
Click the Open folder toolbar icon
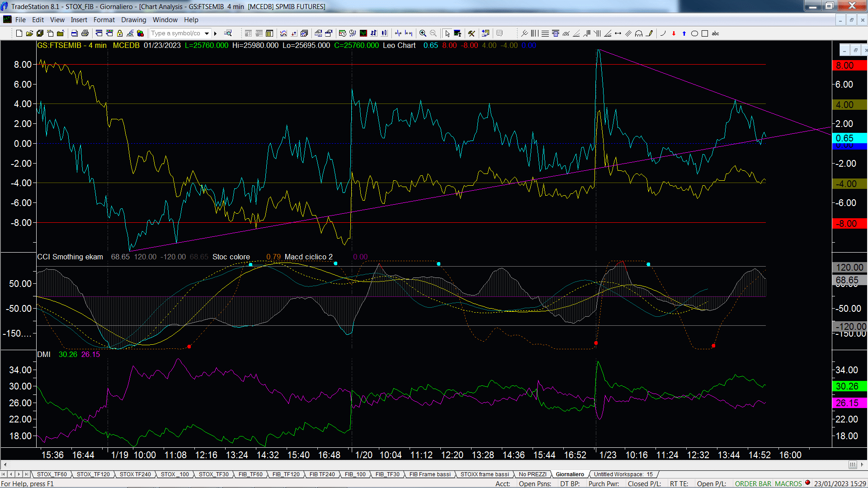(x=29, y=33)
